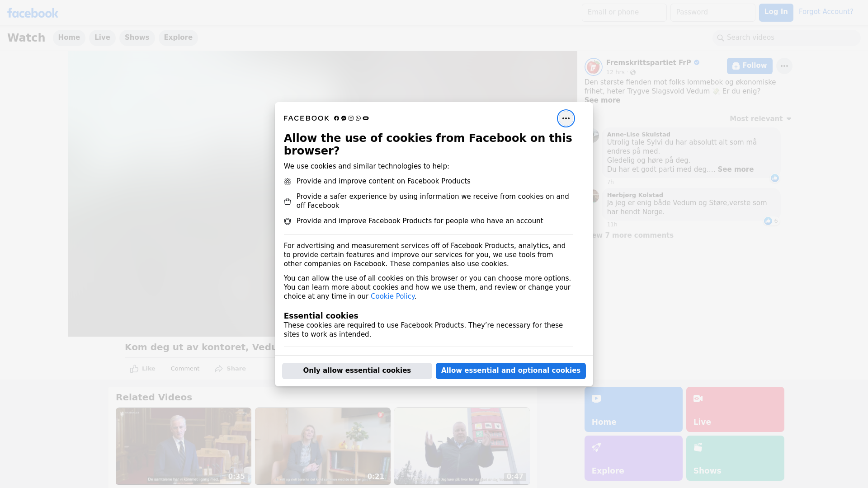Open the related video lasting 0:35
Screen dimensions: 868x488
pos(184,446)
